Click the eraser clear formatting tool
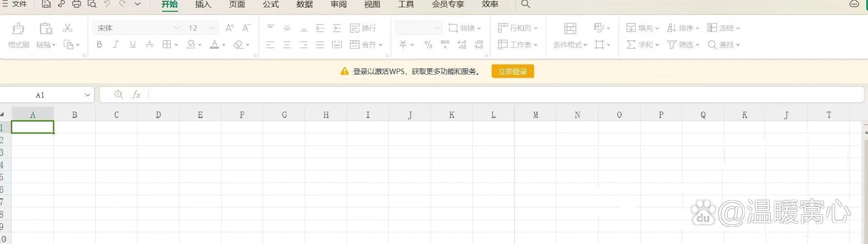This screenshot has height=244, width=868. point(238,44)
